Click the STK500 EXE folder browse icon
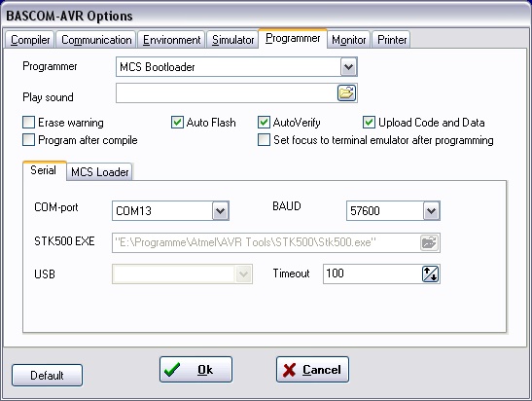The height and width of the screenshot is (401, 532). (x=429, y=242)
